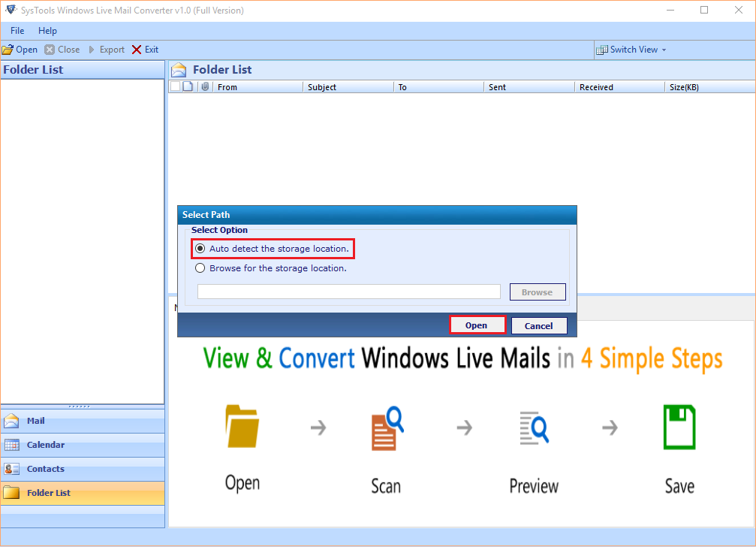Viewport: 756px width, 547px height.
Task: Click the Exit toolbar label
Action: click(x=152, y=50)
